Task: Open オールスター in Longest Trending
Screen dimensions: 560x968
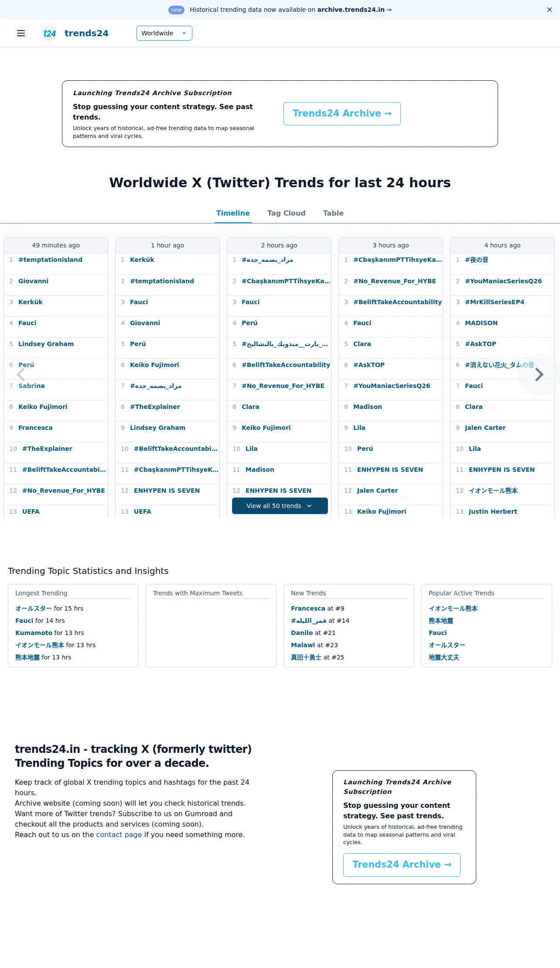Action: pyautogui.click(x=34, y=608)
